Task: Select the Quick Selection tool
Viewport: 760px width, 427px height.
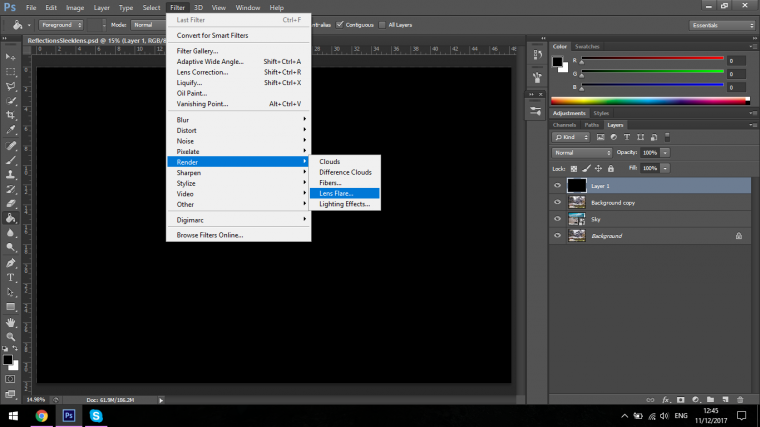Action: click(x=10, y=101)
